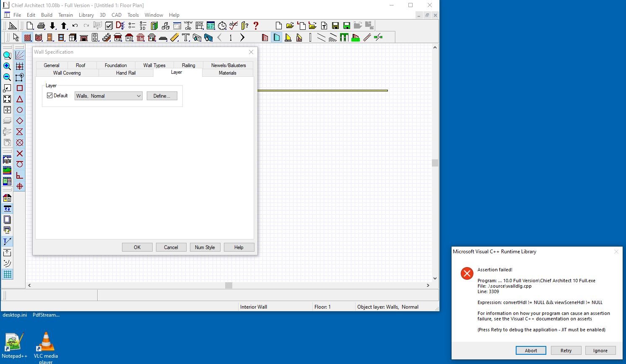
Task: Select the Fireplace tool icon
Action: (x=84, y=38)
